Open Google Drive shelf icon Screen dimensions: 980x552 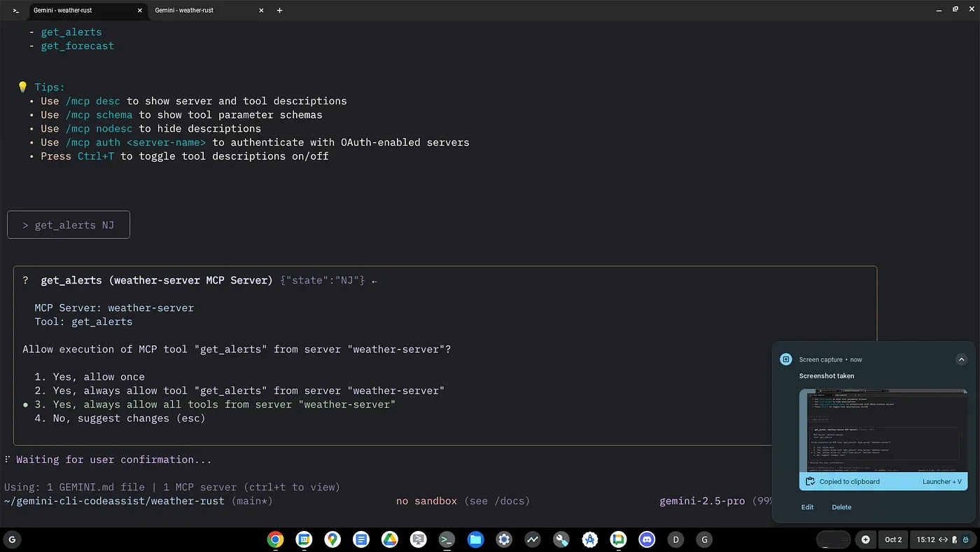tap(389, 539)
